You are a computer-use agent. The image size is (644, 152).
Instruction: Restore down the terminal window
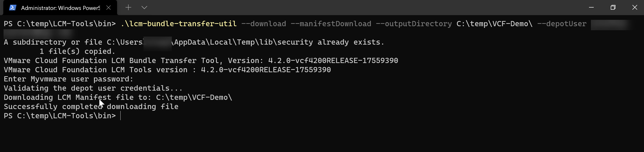[x=613, y=8]
